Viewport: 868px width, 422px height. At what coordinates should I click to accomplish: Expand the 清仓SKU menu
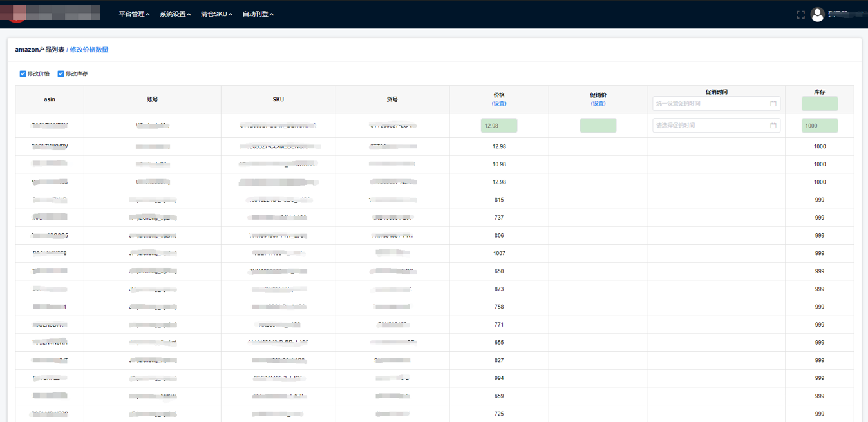[x=216, y=14]
